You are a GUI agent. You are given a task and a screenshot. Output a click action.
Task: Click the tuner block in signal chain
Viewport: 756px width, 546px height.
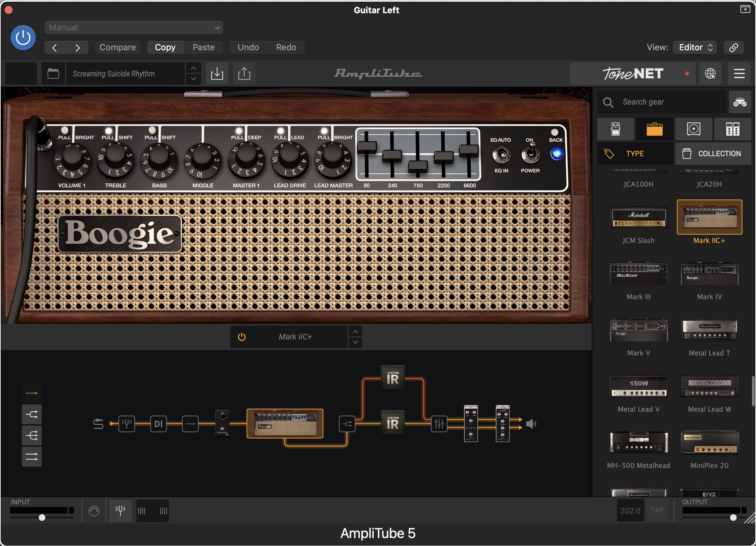pos(127,424)
